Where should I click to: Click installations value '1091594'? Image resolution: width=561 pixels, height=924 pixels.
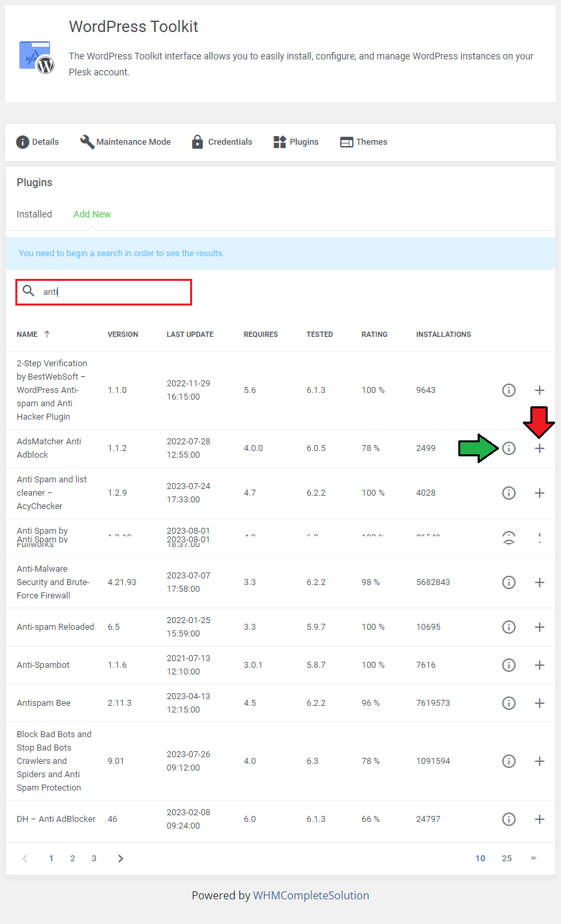[x=433, y=761]
